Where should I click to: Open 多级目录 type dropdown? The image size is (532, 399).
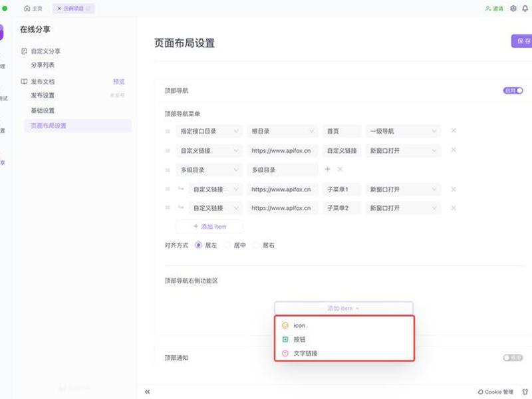click(x=209, y=170)
